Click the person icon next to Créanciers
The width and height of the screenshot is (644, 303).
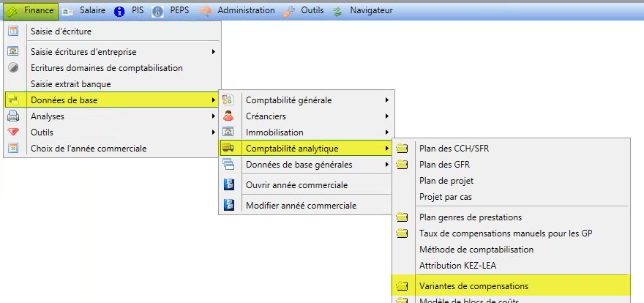(x=228, y=116)
